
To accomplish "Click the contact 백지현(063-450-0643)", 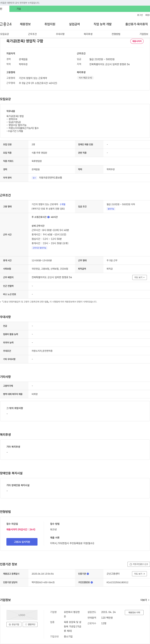I will click(43, 582).
